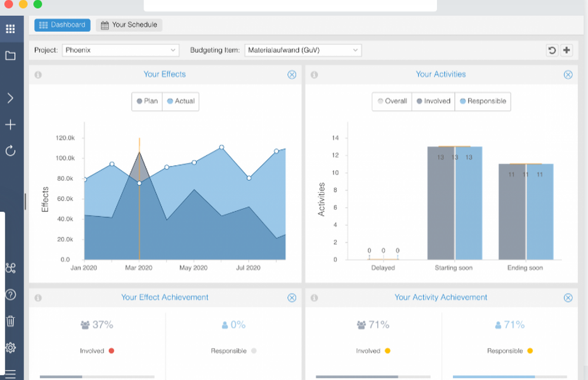Close the Your Activity Achievement panel
This screenshot has width=588, height=380.
[568, 298]
